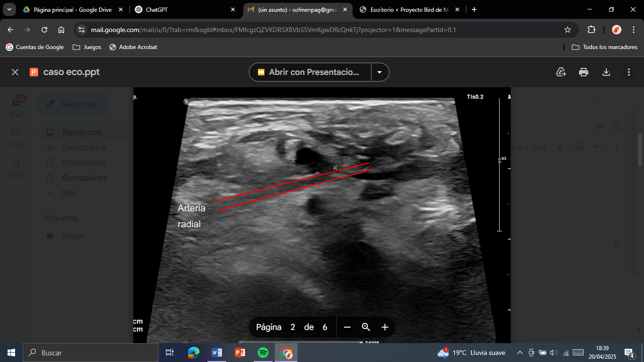Open a new browser tab
The image size is (644, 362).
(474, 9)
